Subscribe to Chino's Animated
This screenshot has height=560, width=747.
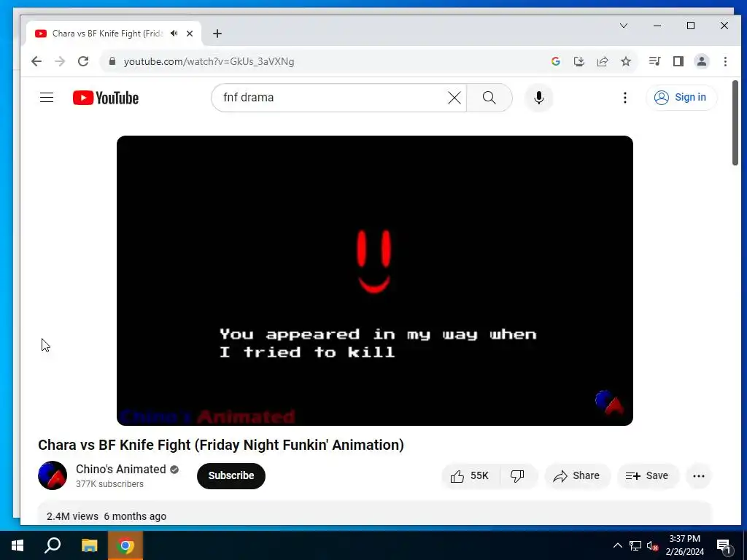pos(231,475)
